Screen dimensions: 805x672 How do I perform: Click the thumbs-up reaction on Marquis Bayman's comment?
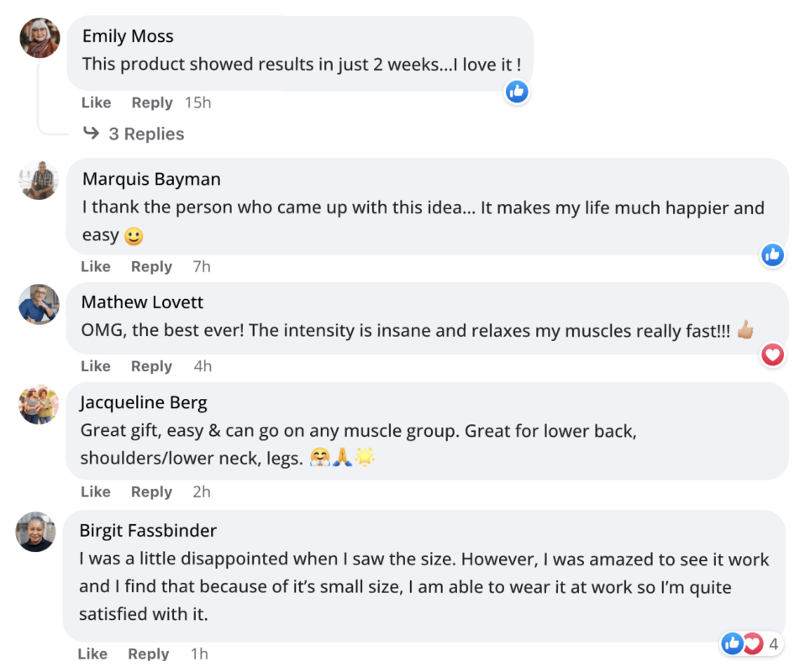point(772,255)
